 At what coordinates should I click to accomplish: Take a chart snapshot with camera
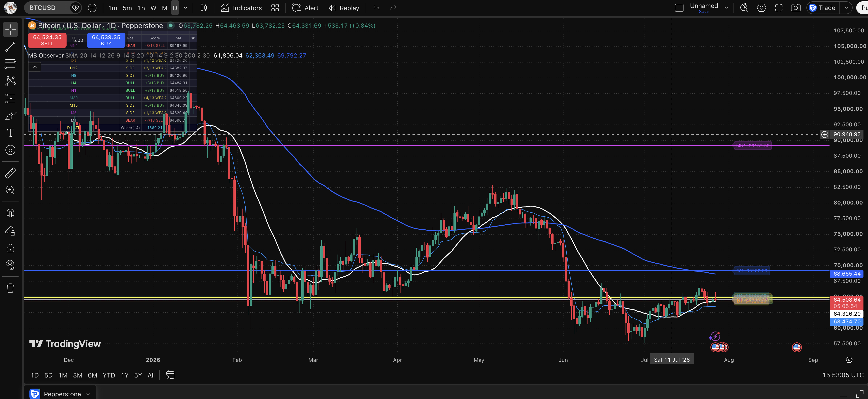click(796, 8)
